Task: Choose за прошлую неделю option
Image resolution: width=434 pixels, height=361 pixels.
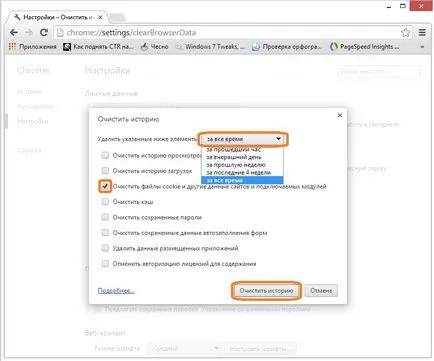Action: [242, 165]
